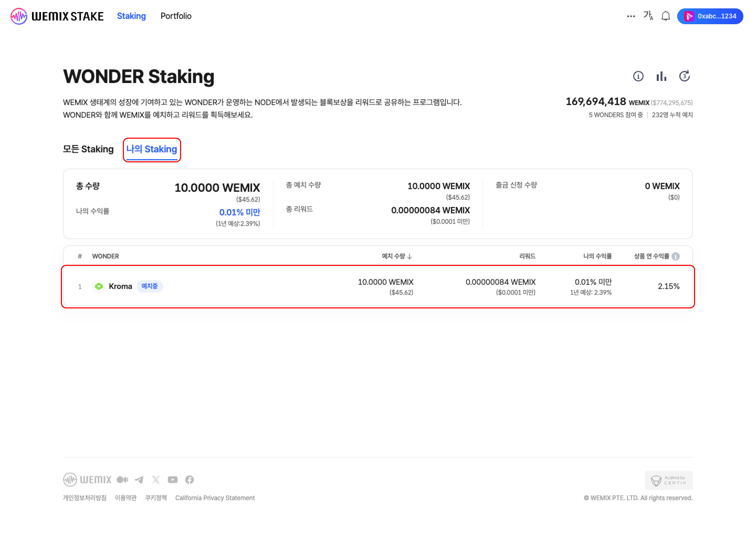756x538 pixels.
Task: Open the YouTube footer icon
Action: (172, 479)
